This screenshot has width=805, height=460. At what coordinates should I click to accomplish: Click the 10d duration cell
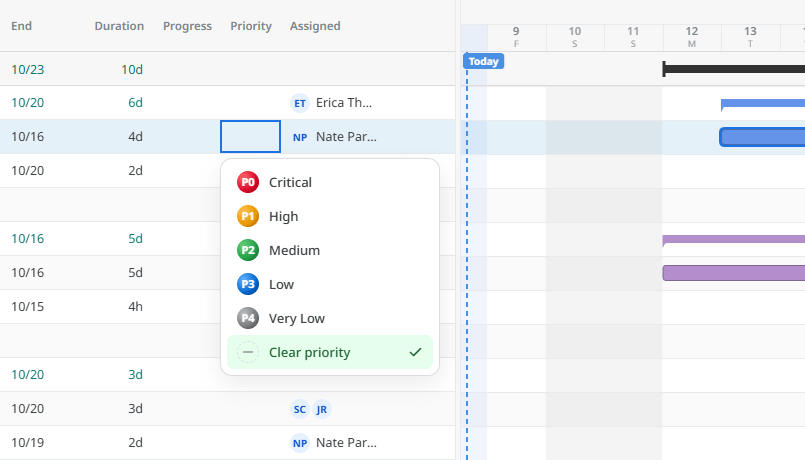click(132, 69)
